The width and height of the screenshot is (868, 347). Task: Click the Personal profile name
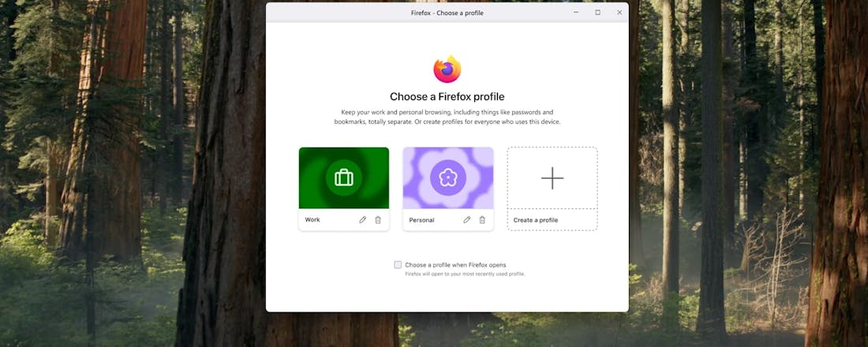pyautogui.click(x=421, y=220)
